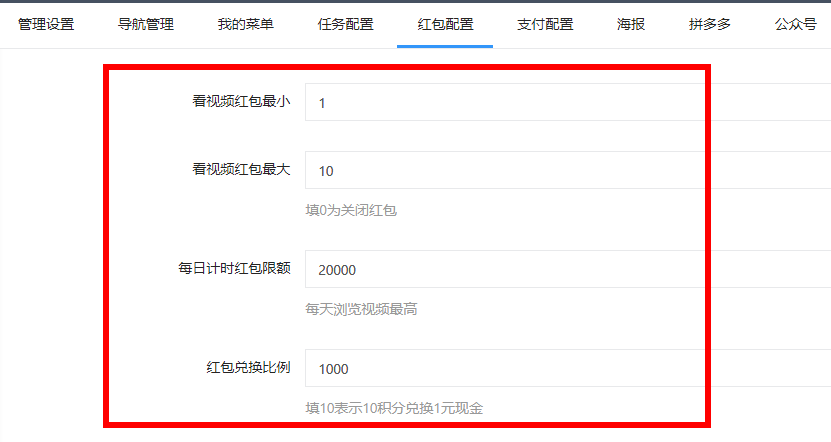The image size is (831, 442).
Task: Click the hint text 填0为关闭红包
Action: pyautogui.click(x=351, y=210)
